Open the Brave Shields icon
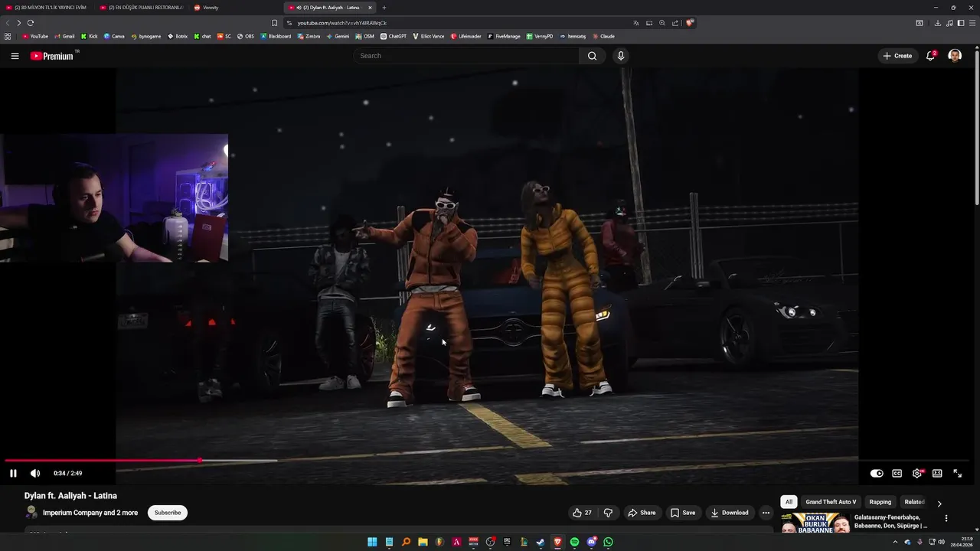 point(689,23)
